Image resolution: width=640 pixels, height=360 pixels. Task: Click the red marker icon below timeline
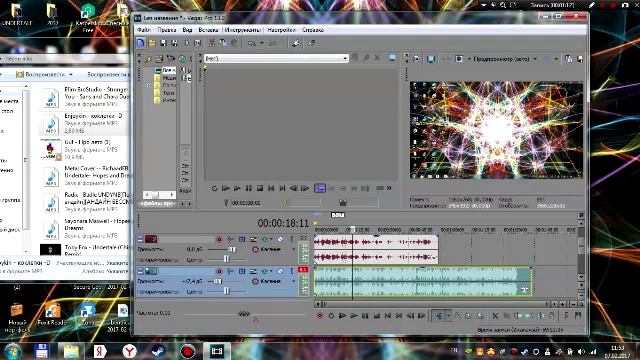point(567,316)
